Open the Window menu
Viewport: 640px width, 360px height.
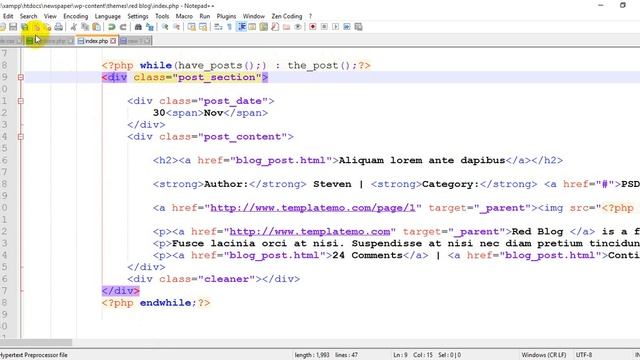(254, 16)
